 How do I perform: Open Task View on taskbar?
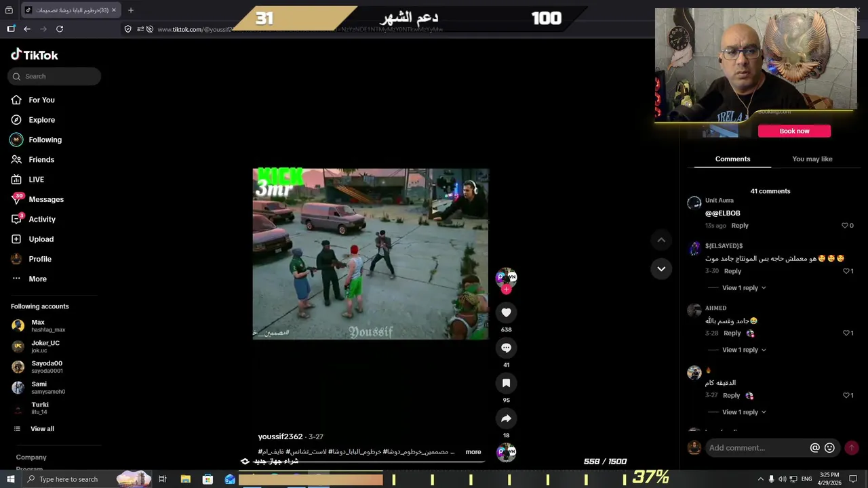tap(163, 479)
